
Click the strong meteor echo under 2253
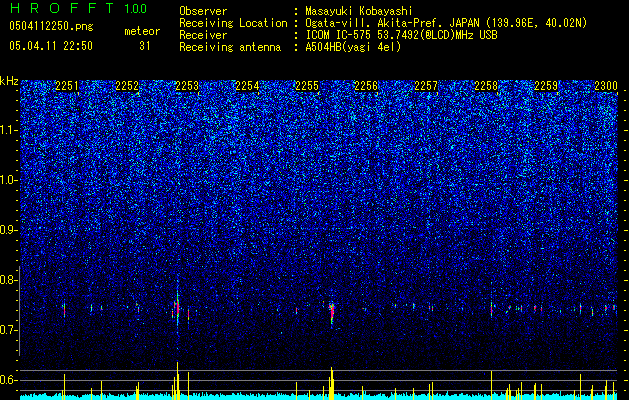pyautogui.click(x=177, y=309)
